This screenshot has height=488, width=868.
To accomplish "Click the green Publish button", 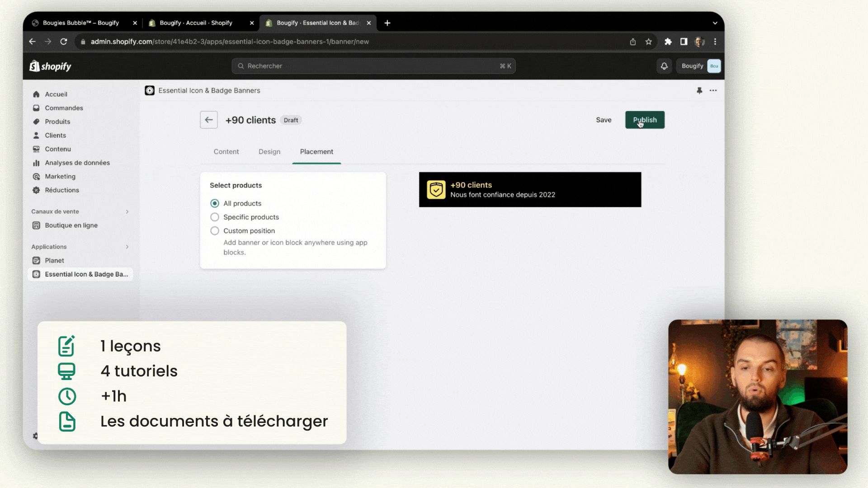I will click(x=645, y=120).
